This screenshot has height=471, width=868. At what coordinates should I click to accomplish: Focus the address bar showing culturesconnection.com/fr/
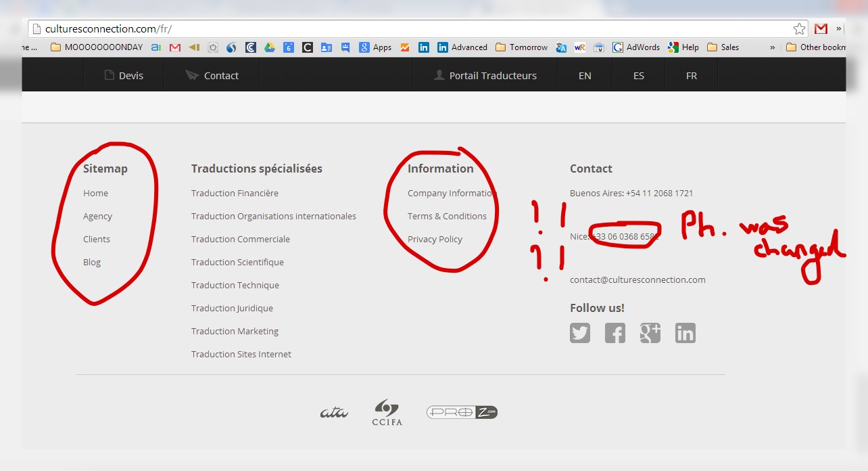coord(406,29)
